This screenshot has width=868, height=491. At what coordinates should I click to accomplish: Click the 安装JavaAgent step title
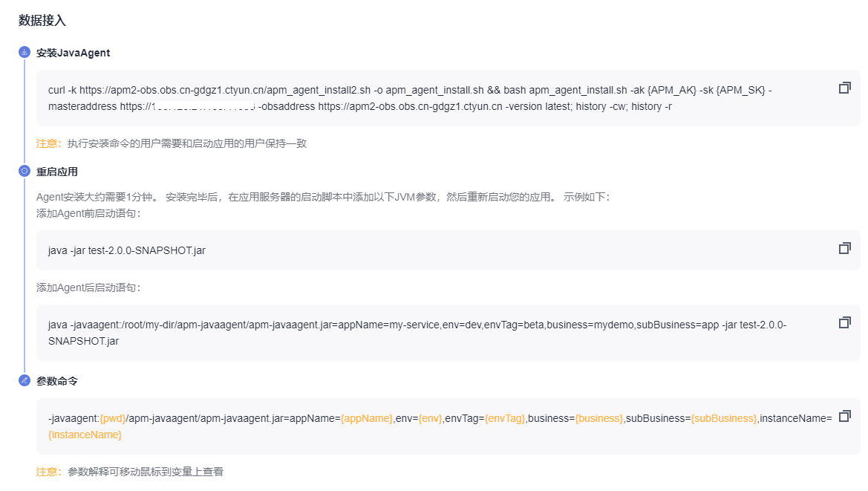coord(74,53)
